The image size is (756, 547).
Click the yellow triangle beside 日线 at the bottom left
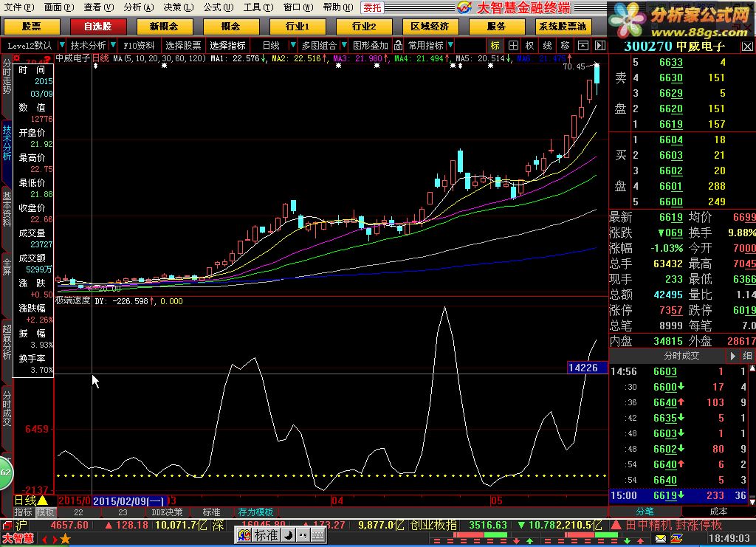[42, 500]
